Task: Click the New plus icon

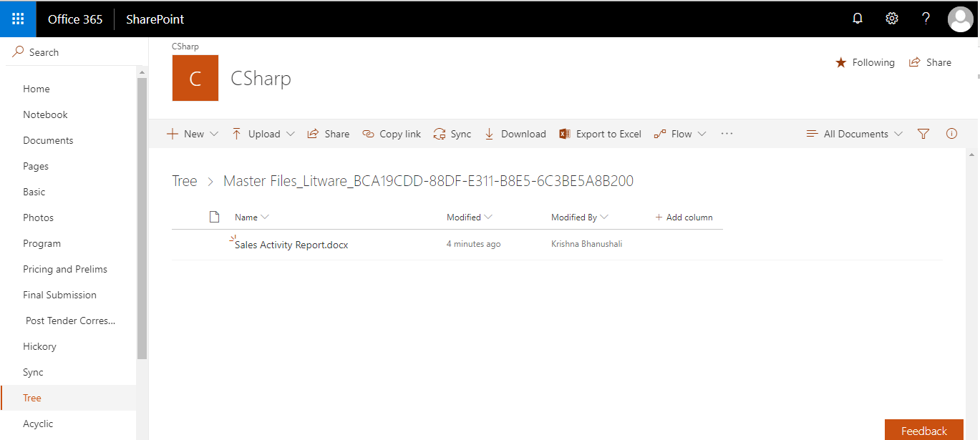Action: pyautogui.click(x=173, y=134)
